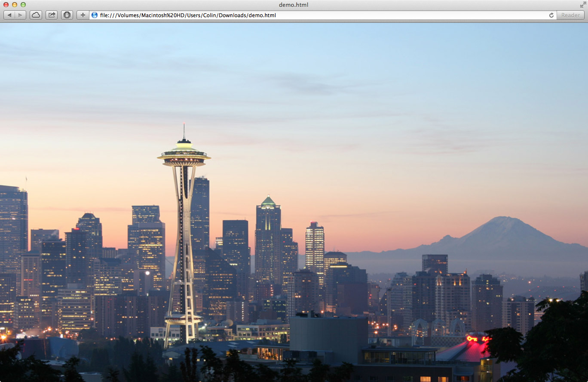Close the demo.html window
This screenshot has width=588, height=382.
click(x=6, y=5)
